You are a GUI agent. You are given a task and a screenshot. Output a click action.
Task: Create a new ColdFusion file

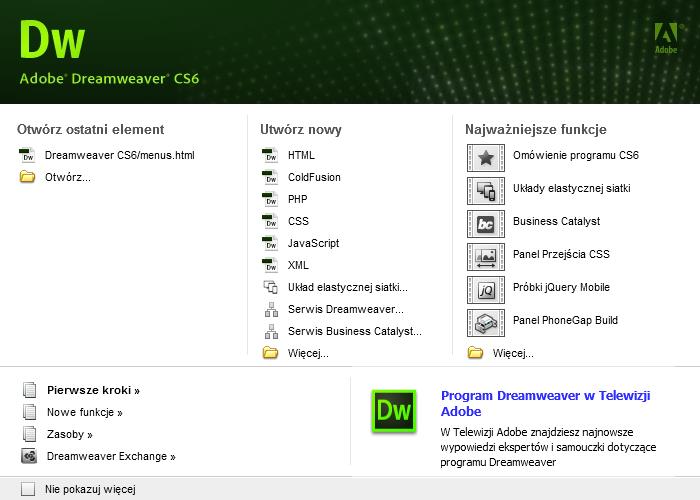314,177
